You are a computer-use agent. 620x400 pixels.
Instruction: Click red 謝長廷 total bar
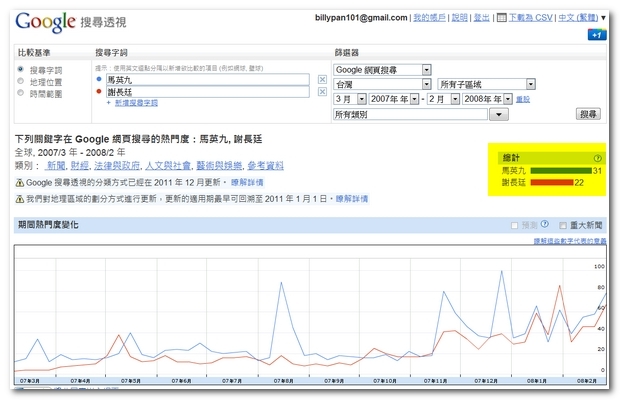click(552, 182)
